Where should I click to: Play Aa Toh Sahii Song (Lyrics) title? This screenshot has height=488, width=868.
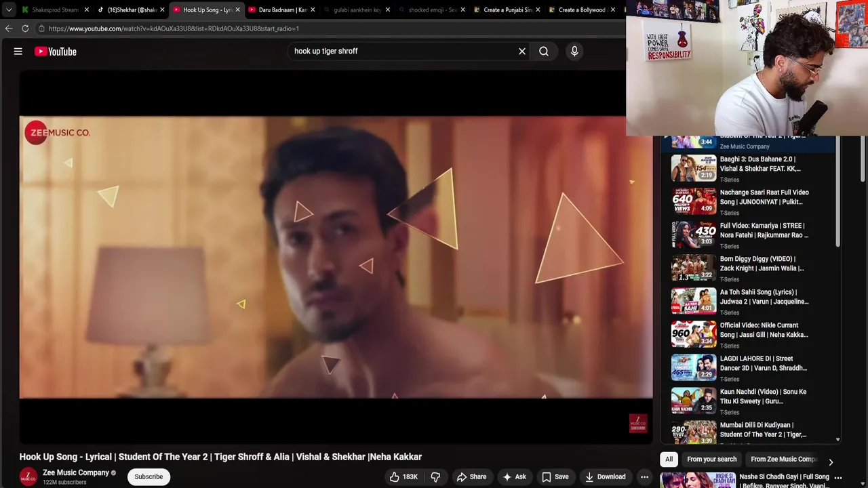[764, 297]
